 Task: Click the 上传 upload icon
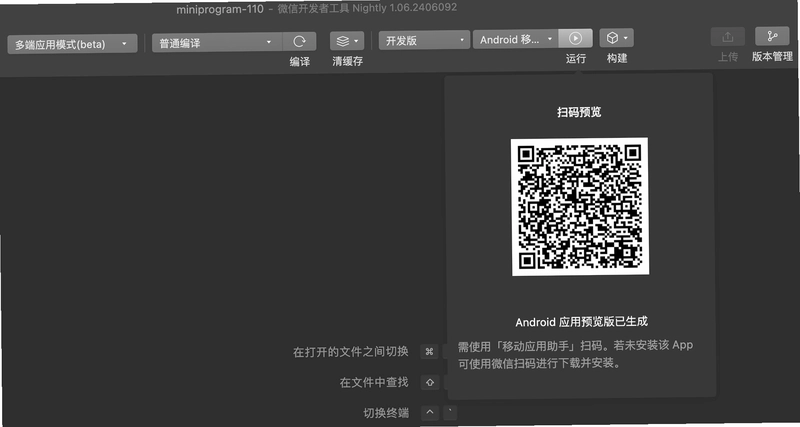tap(728, 37)
